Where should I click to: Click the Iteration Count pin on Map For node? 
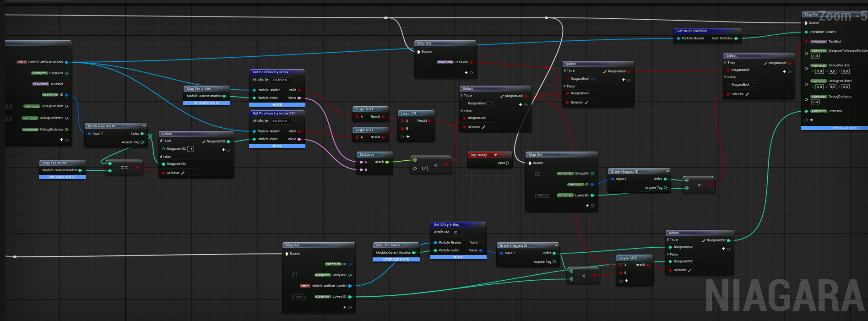tap(806, 32)
